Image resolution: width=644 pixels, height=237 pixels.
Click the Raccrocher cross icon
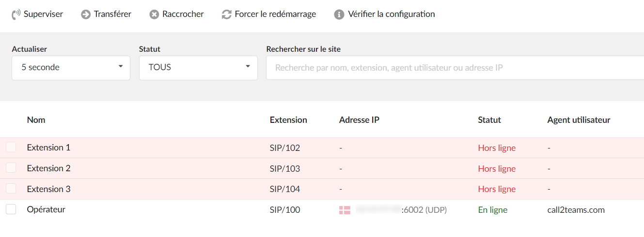tap(154, 15)
